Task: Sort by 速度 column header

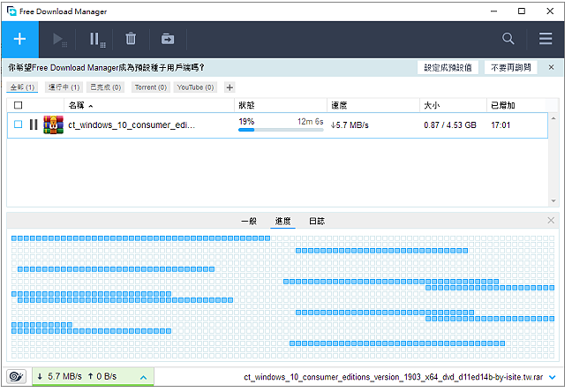Action: tap(339, 105)
